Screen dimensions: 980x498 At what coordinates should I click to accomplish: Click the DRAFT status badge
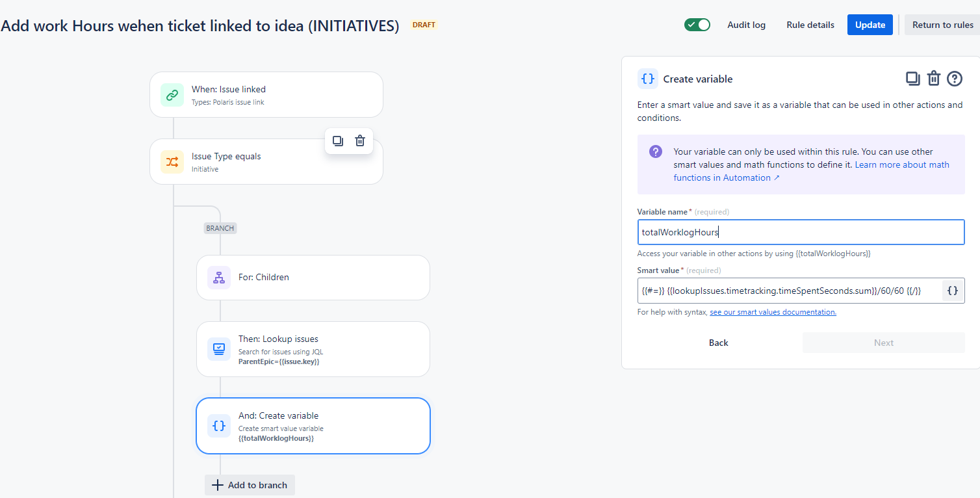coord(424,25)
